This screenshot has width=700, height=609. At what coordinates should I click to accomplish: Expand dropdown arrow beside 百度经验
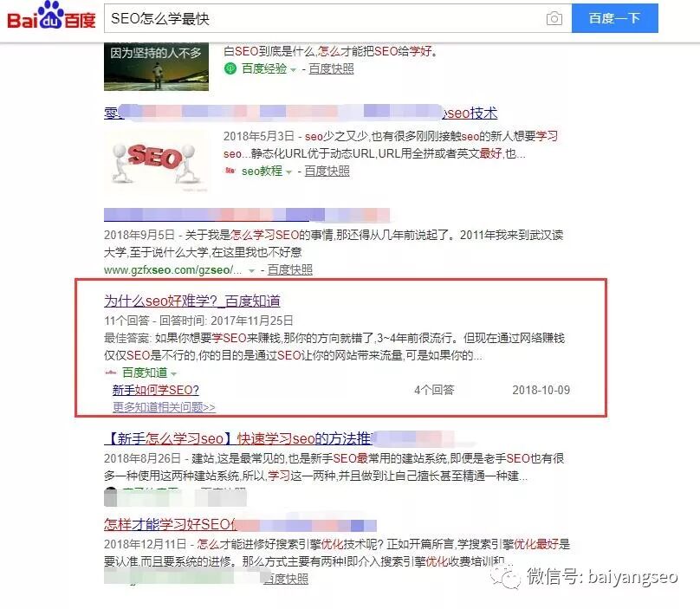(294, 69)
